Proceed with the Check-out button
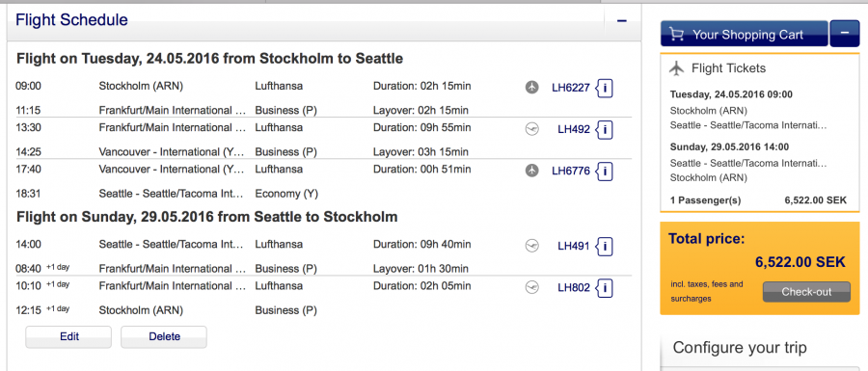The height and width of the screenshot is (371, 868). pos(806,292)
